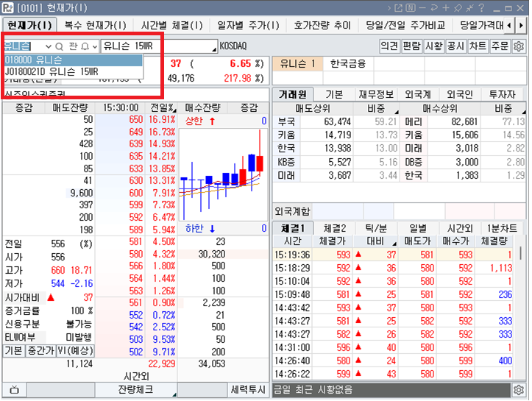Expand the bell alert dropdown arrow
The width and height of the screenshot is (532, 401).
[x=95, y=46]
